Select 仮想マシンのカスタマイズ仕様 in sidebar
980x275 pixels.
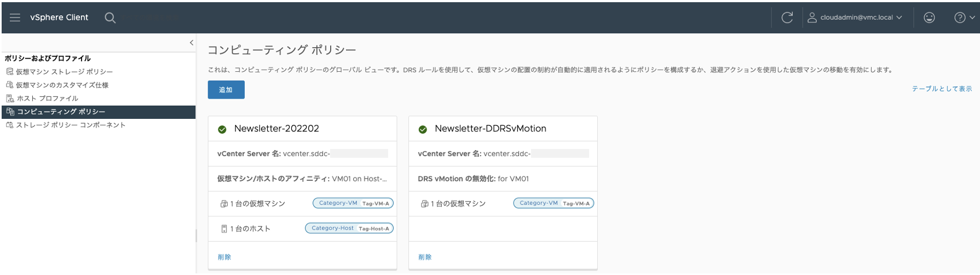(62, 85)
